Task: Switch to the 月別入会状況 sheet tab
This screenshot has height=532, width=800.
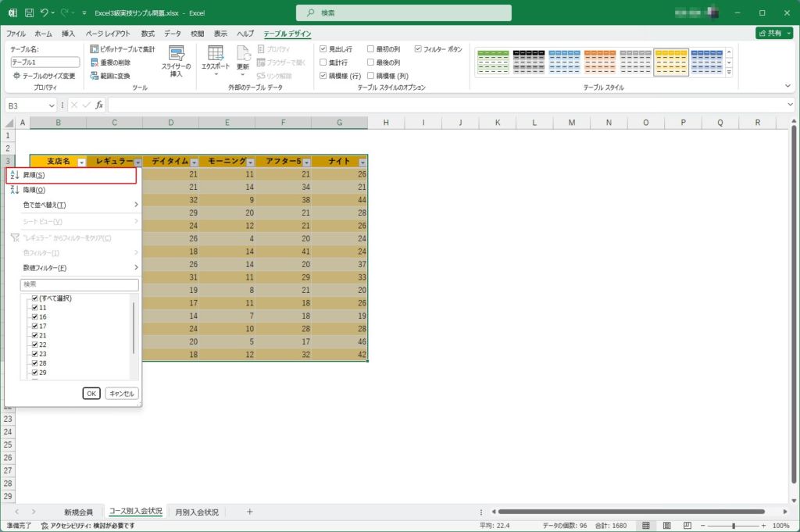Action: (x=197, y=512)
